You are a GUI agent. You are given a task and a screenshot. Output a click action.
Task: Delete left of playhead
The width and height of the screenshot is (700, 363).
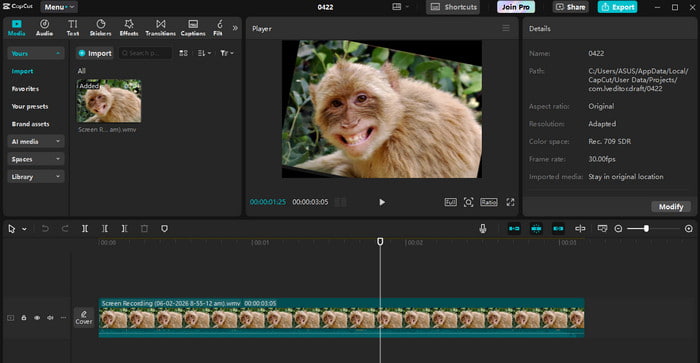[104, 229]
